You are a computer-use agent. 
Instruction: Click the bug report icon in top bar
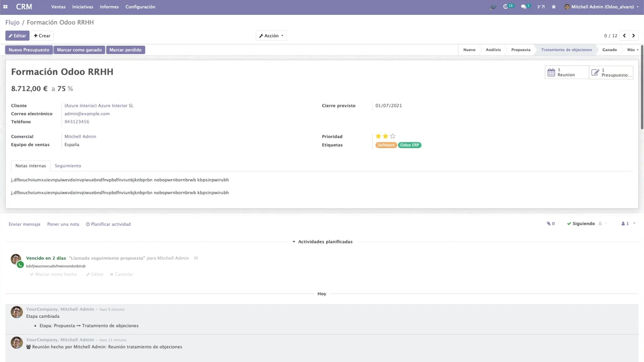554,7
